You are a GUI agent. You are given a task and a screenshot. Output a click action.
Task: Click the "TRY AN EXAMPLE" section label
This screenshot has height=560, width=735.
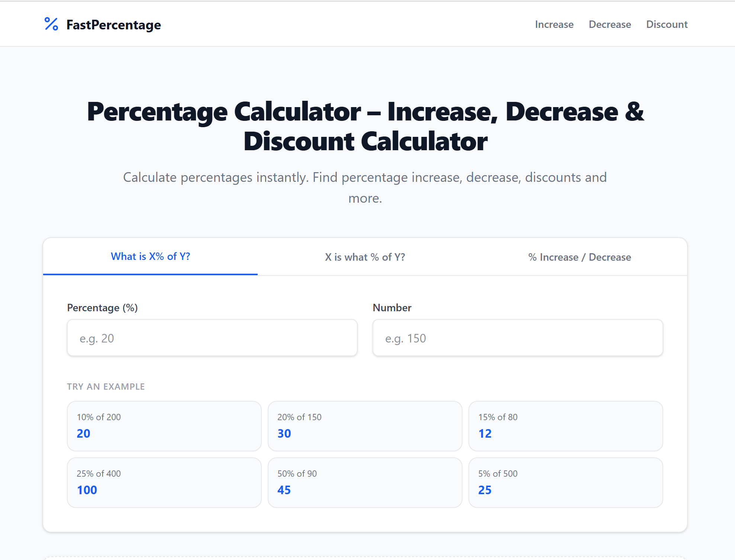tap(106, 386)
